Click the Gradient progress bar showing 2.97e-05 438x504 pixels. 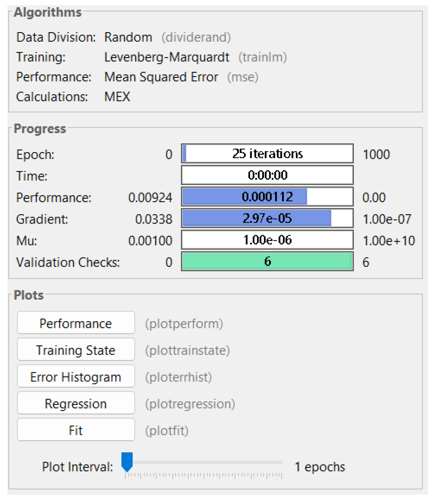(267, 218)
